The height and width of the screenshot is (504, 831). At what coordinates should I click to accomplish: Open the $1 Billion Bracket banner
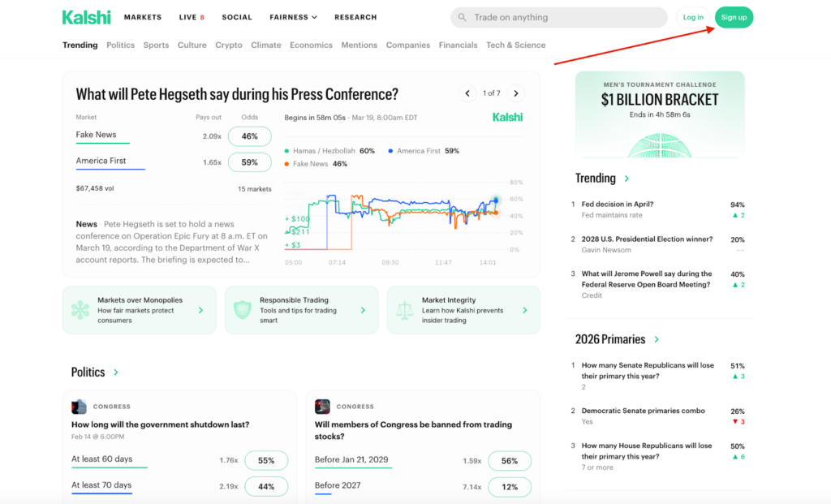[660, 114]
